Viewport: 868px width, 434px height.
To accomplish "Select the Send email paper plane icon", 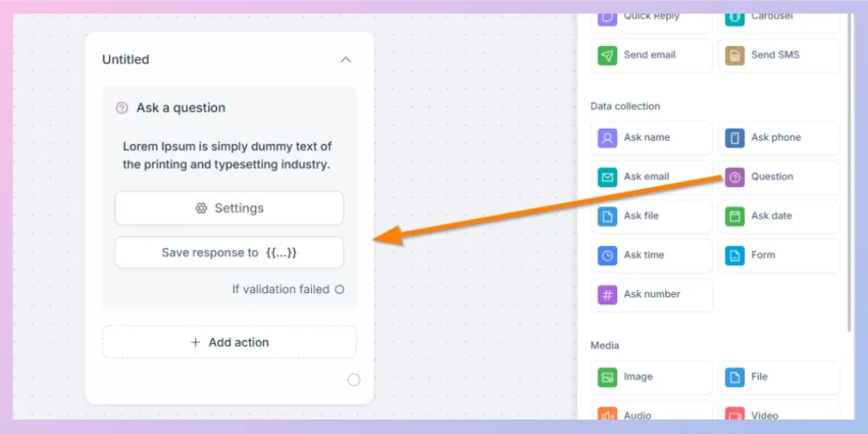I will click(x=607, y=55).
